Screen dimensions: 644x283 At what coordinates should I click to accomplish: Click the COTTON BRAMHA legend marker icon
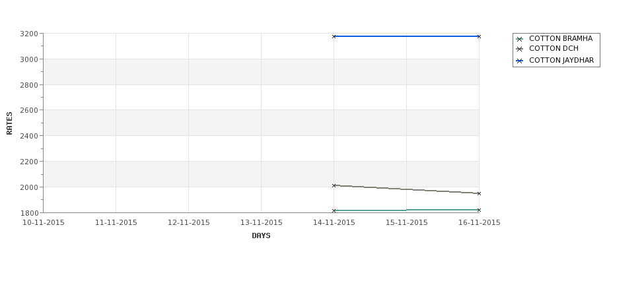pos(519,39)
